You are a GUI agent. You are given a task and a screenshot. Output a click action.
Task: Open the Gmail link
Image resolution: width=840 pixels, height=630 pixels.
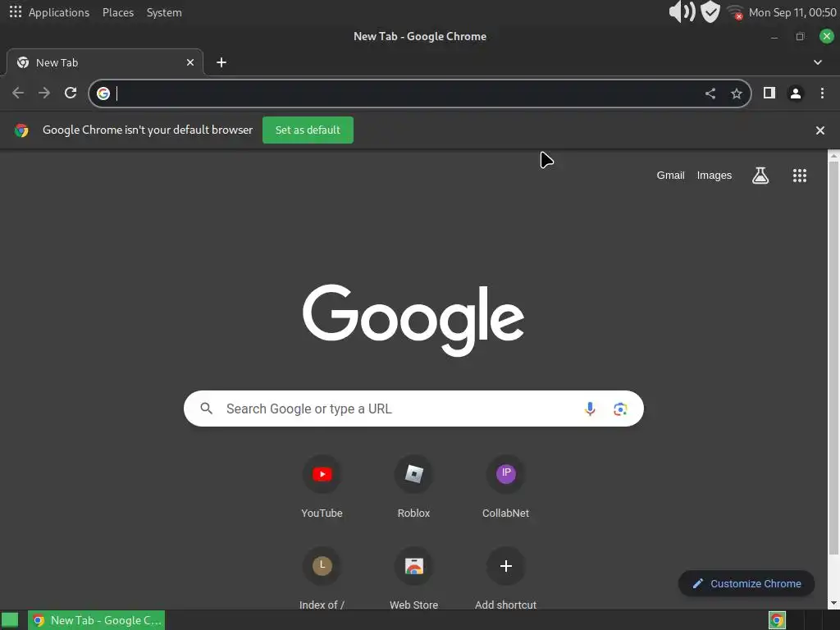pyautogui.click(x=671, y=176)
